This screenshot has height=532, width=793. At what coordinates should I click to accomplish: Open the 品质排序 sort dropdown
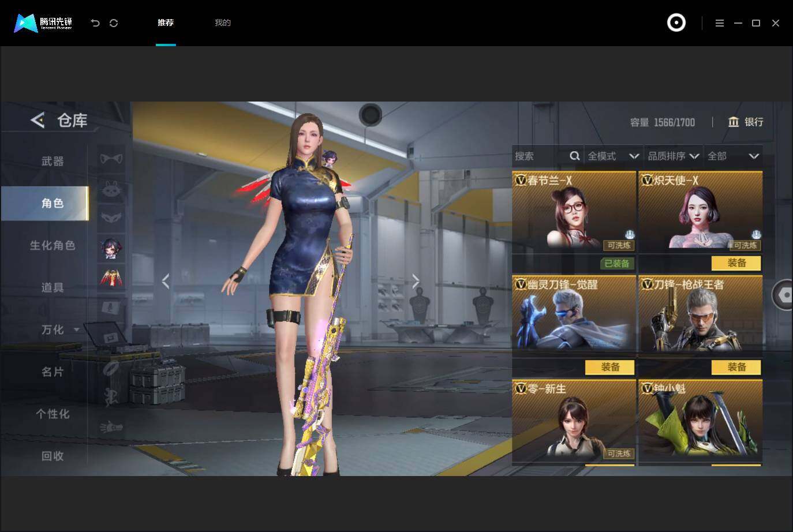[673, 156]
